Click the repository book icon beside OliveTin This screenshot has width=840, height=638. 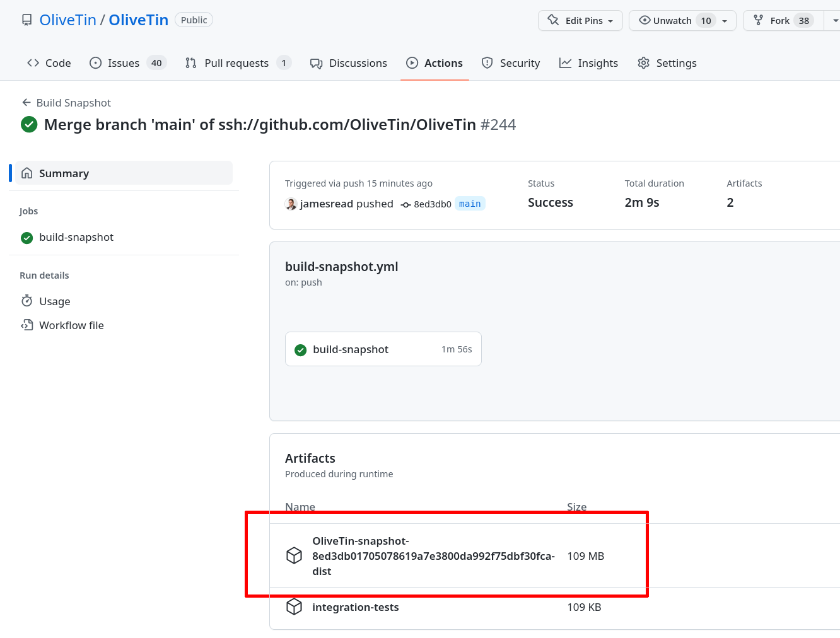[26, 20]
